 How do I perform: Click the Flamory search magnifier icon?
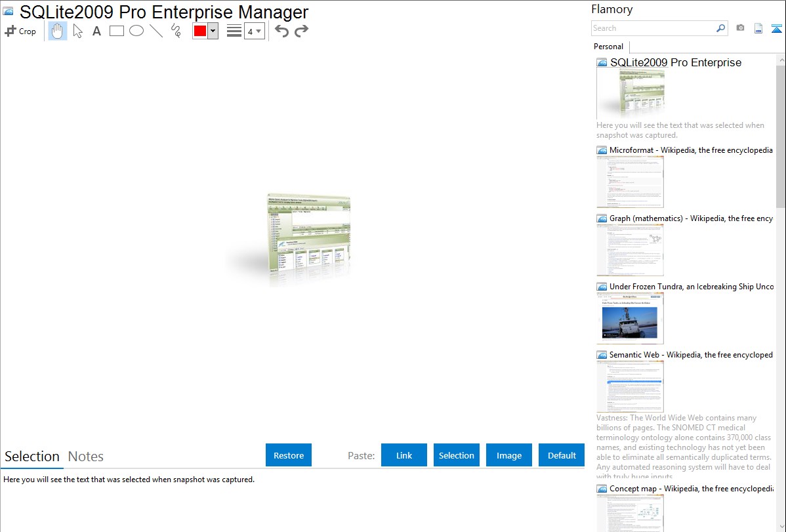(x=720, y=28)
